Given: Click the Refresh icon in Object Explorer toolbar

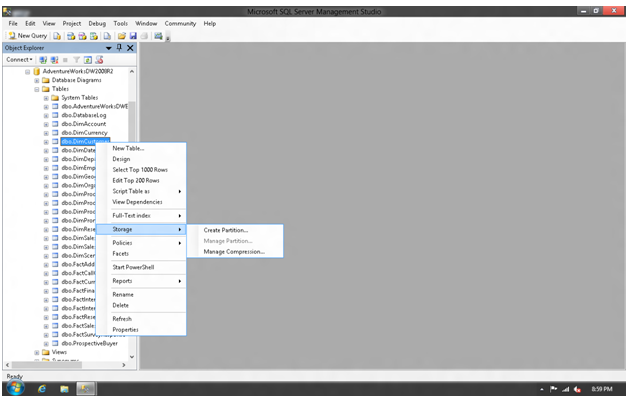Looking at the screenshot, I should pyautogui.click(x=88, y=60).
